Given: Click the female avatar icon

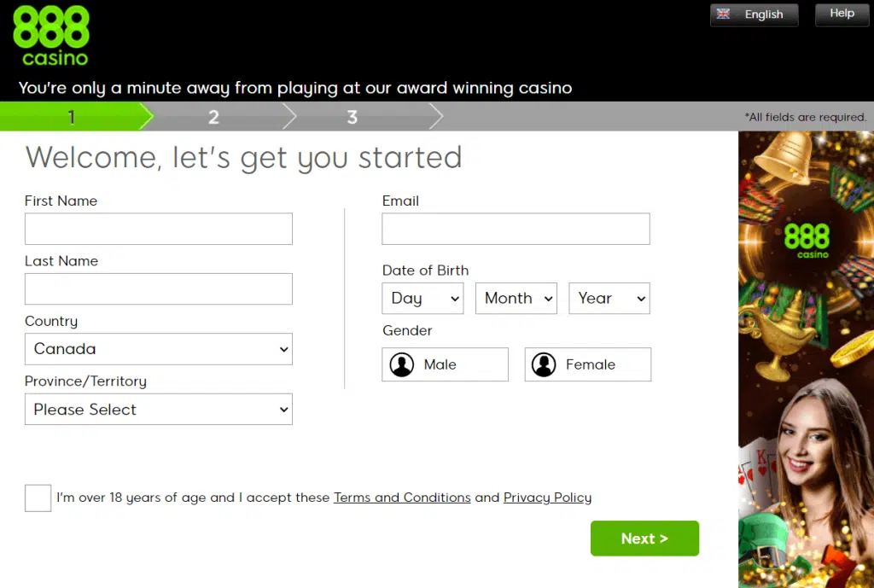Looking at the screenshot, I should (x=544, y=365).
